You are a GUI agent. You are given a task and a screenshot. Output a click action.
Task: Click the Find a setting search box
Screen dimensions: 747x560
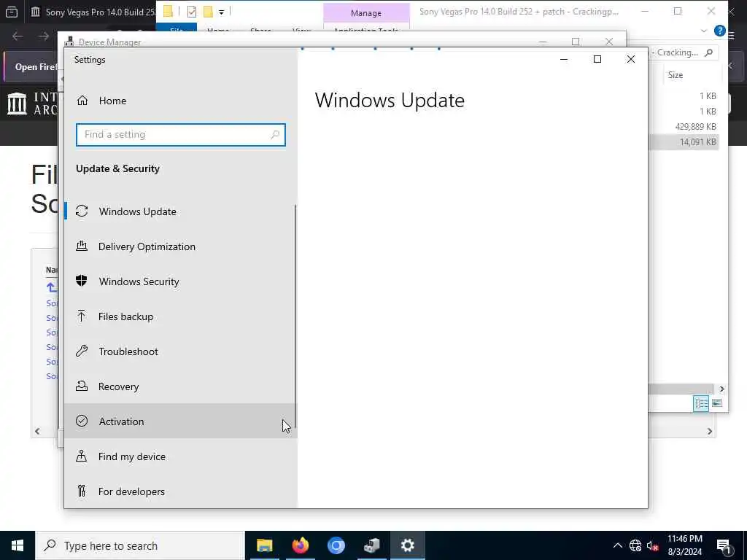(181, 135)
